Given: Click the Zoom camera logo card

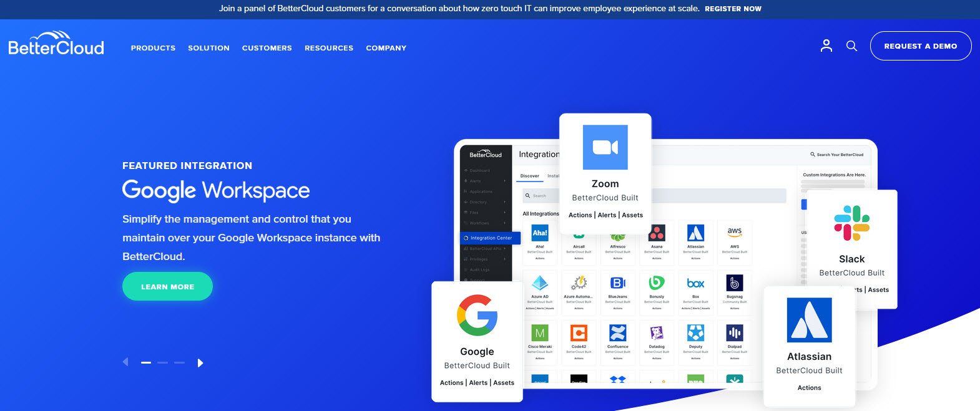Looking at the screenshot, I should click(605, 147).
